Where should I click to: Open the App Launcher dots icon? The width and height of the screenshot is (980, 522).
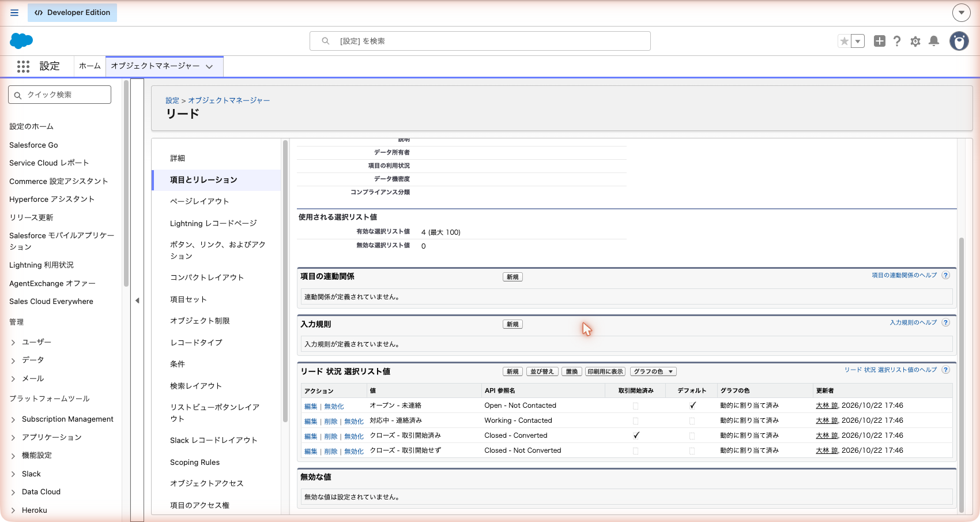click(x=23, y=66)
